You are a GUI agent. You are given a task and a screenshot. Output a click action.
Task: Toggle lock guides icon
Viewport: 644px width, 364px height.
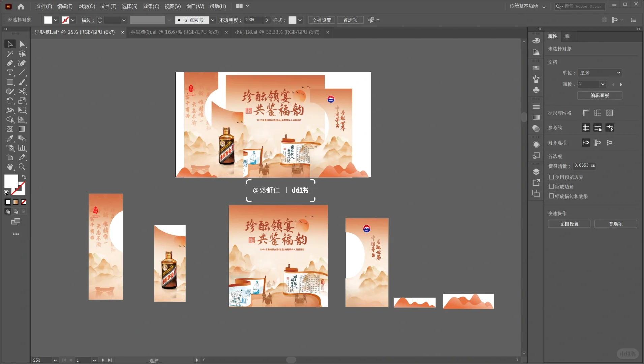pos(598,128)
